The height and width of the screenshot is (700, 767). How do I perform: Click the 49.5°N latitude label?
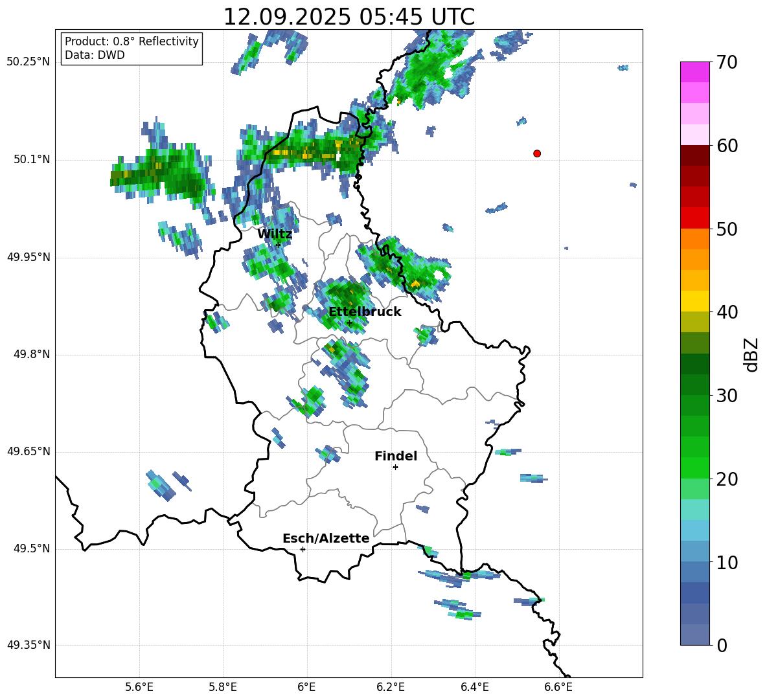pyautogui.click(x=32, y=549)
